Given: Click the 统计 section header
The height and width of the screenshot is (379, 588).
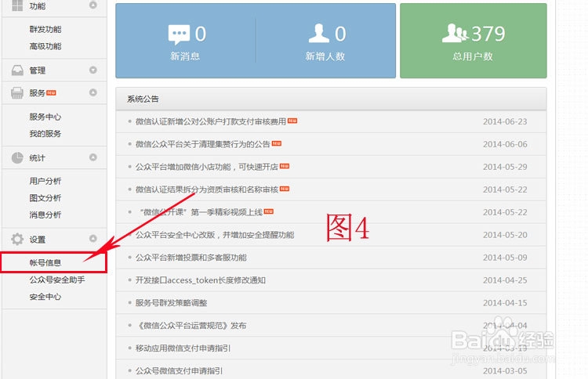Looking at the screenshot, I should pos(54,157).
